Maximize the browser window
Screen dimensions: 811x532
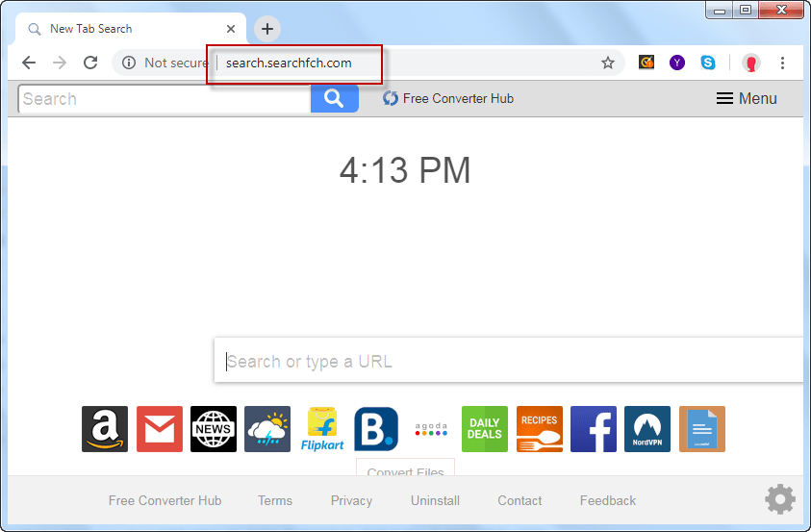pos(746,10)
